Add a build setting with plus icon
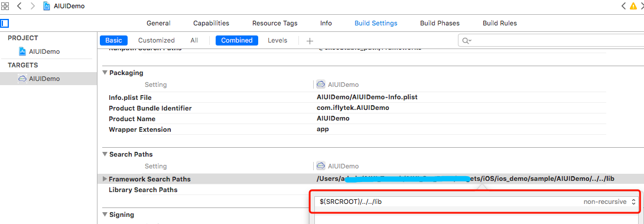The image size is (644, 224). (310, 41)
